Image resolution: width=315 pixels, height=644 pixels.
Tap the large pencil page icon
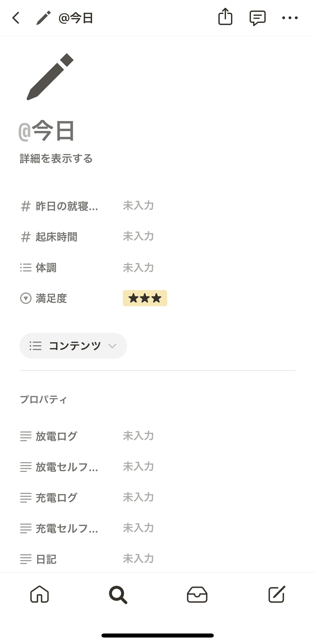point(50,77)
